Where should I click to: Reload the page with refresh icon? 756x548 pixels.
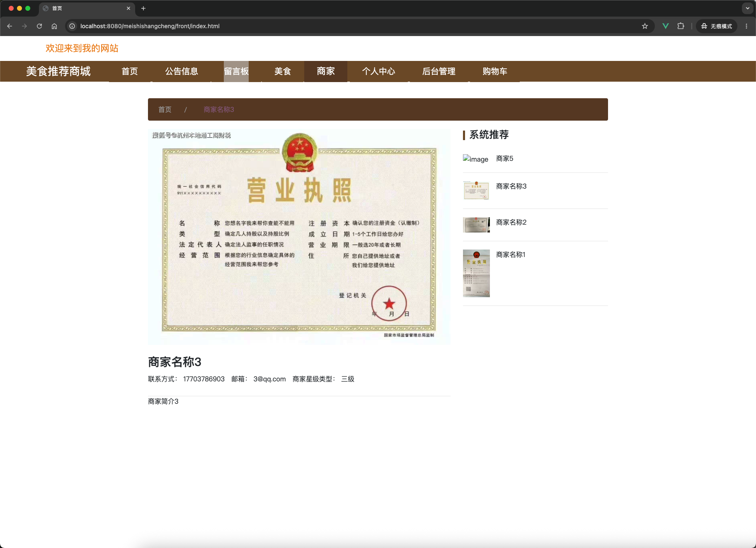coord(39,26)
